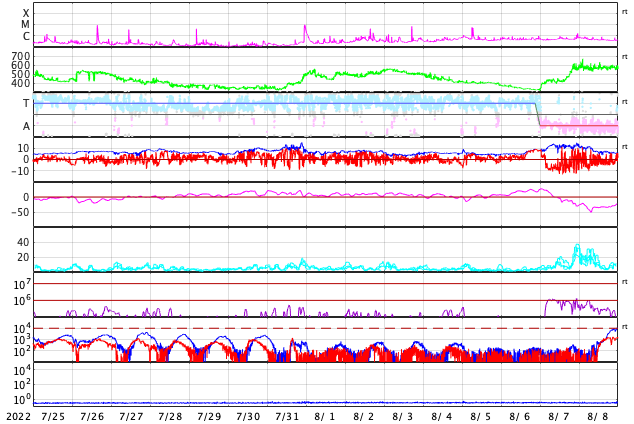Select the 8/ 8 date tick label

tap(598, 416)
